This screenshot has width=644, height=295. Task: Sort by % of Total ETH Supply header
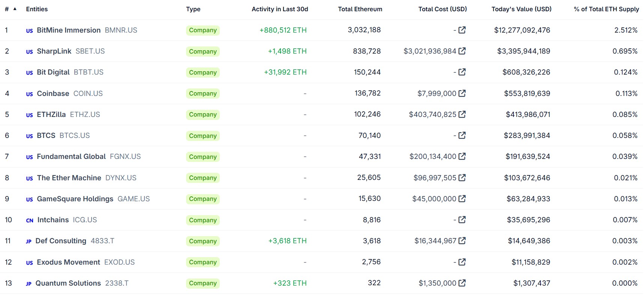pyautogui.click(x=606, y=9)
